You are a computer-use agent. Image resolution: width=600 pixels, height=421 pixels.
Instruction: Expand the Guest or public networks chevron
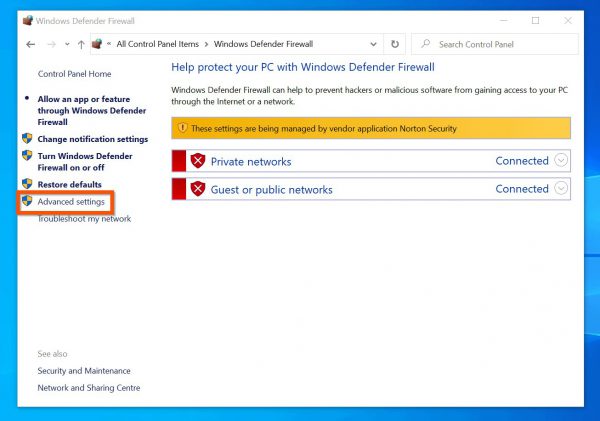(x=560, y=189)
